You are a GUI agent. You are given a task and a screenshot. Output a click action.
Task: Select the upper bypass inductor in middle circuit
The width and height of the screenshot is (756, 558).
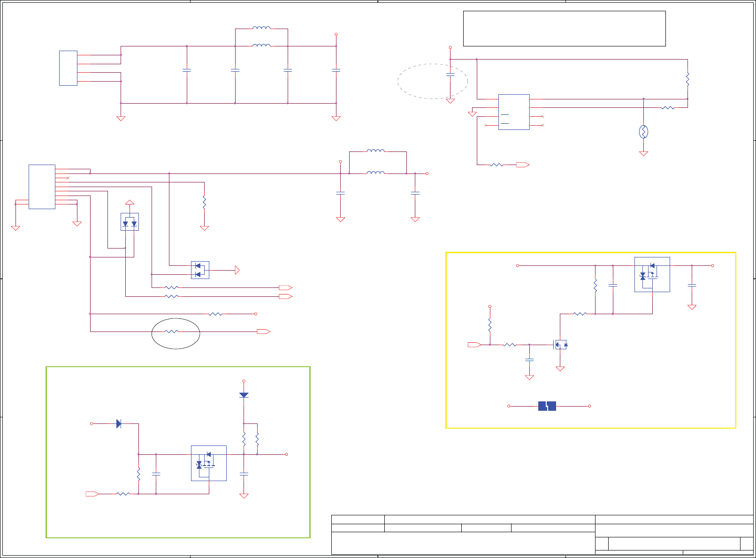[x=376, y=151]
